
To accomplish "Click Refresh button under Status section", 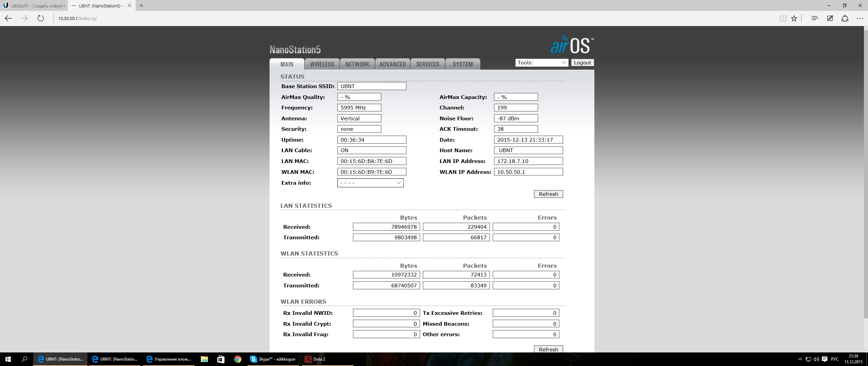I will tap(549, 194).
